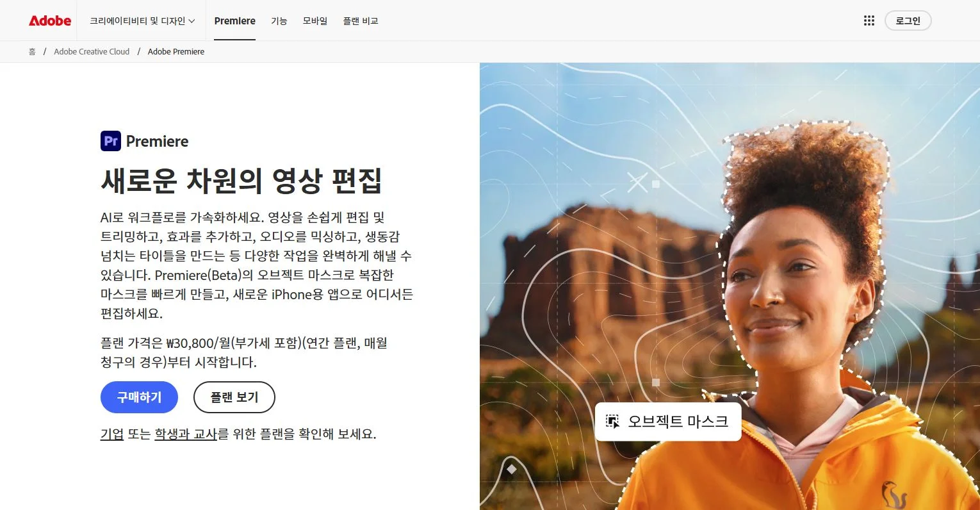Image resolution: width=980 pixels, height=510 pixels.
Task: Open the 기능 menu item
Action: pos(279,21)
